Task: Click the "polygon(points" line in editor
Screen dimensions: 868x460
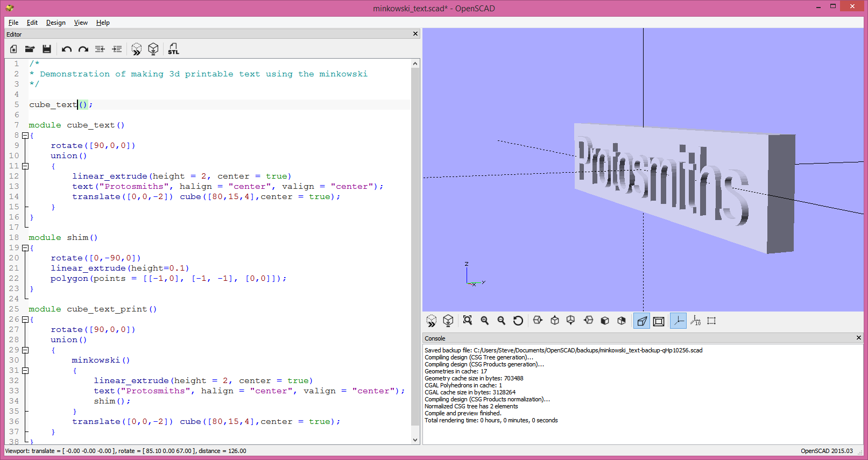Action: pos(168,278)
